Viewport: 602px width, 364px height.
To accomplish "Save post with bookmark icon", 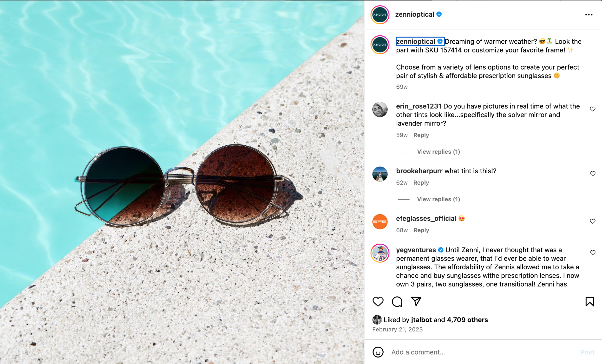I will [589, 301].
